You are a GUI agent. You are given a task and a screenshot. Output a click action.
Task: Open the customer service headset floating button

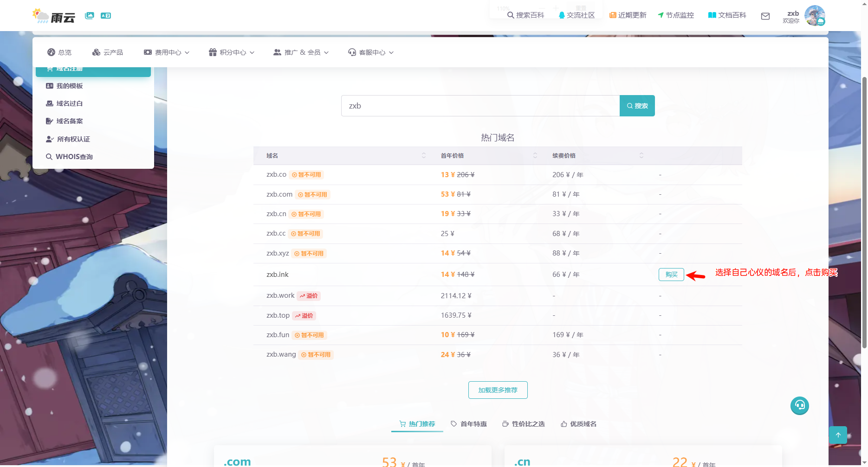pyautogui.click(x=799, y=406)
